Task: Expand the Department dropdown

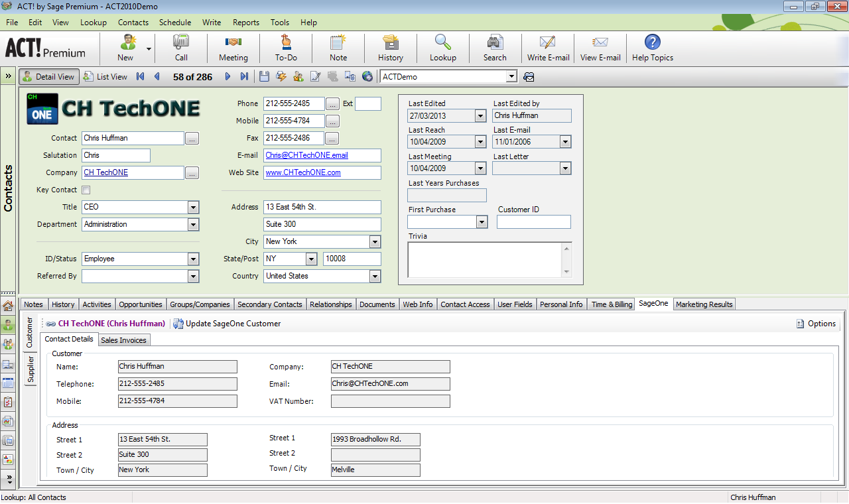Action: click(193, 224)
